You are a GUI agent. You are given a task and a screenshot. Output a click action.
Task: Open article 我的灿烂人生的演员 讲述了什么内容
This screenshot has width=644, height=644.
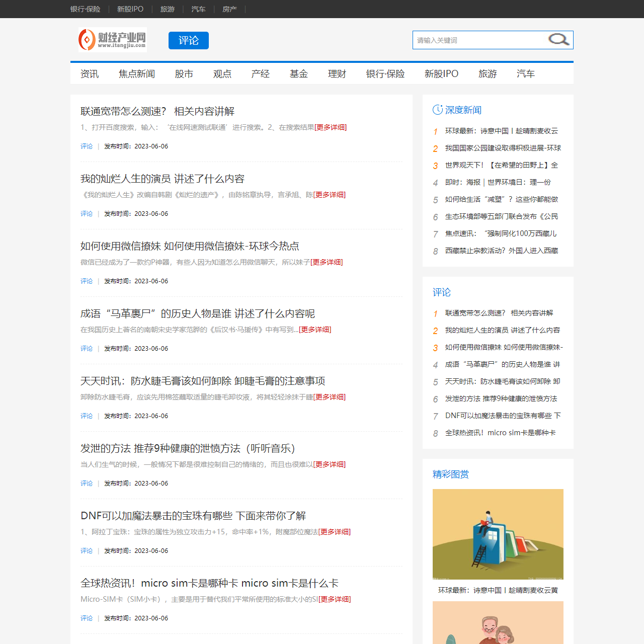tap(163, 178)
